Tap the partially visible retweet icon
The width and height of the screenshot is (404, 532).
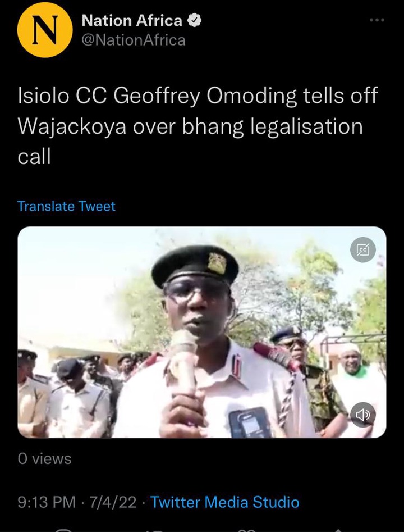(x=154, y=530)
